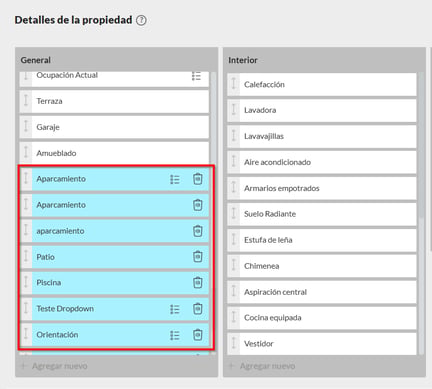
Task: Click drag handle of Garaje row
Action: pyautogui.click(x=26, y=127)
